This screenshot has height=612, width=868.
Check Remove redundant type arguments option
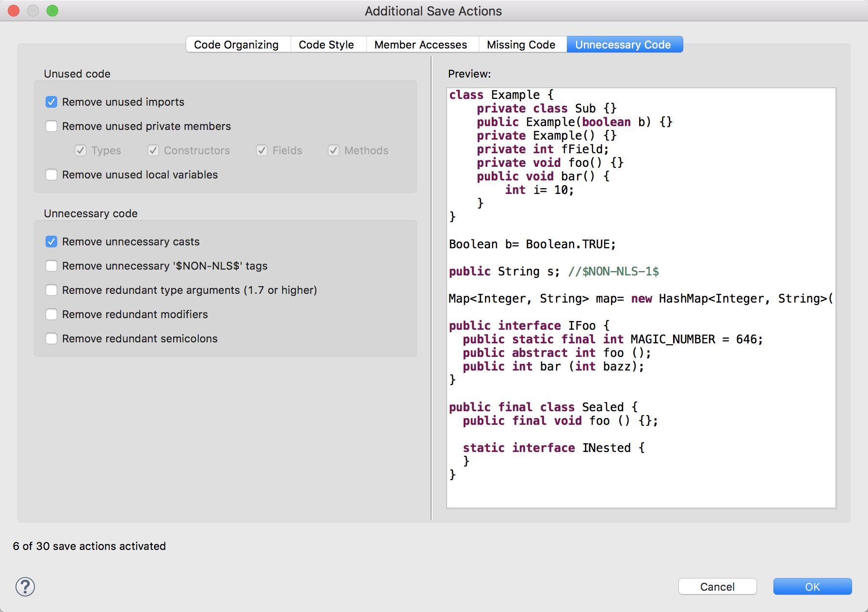pyautogui.click(x=51, y=290)
